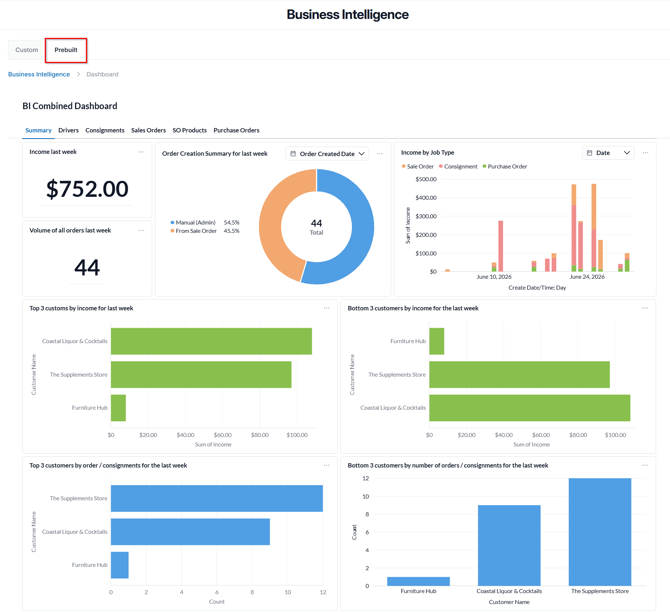Follow the Business Intelligence breadcrumb link

click(39, 74)
